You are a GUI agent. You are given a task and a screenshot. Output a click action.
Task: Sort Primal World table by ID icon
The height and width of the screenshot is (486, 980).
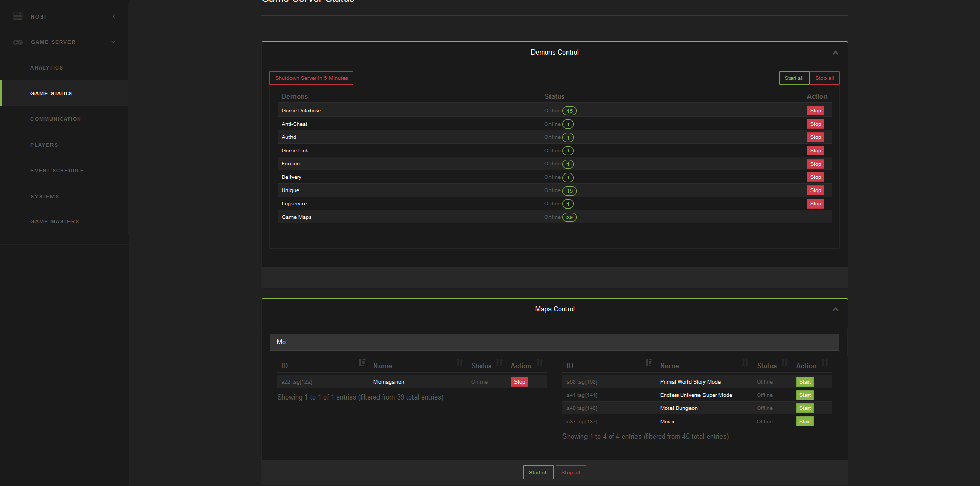pos(649,363)
